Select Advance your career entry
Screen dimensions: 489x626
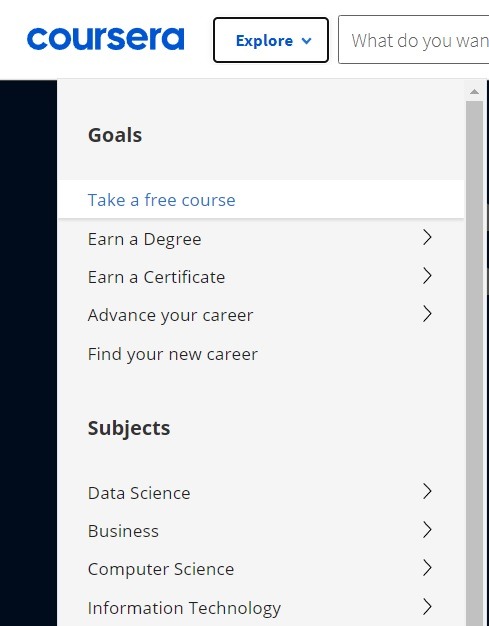[x=261, y=315]
